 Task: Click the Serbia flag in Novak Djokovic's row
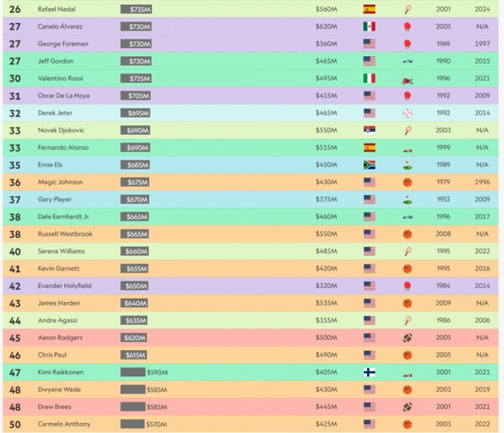tap(369, 130)
